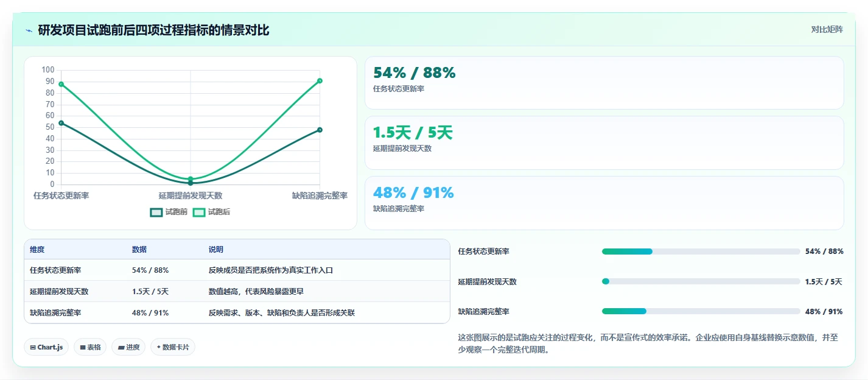
Task: Click the 任务状态更新率 progress bar
Action: pyautogui.click(x=701, y=252)
